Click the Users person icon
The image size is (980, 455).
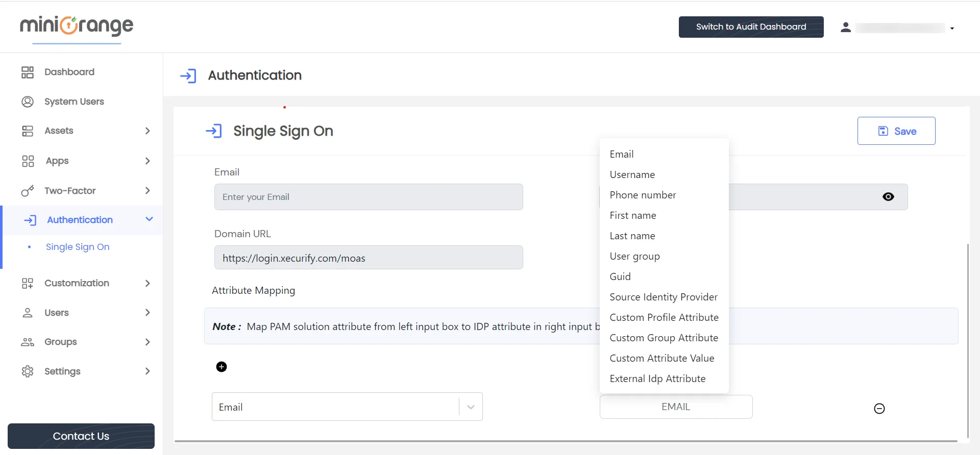pos(28,313)
